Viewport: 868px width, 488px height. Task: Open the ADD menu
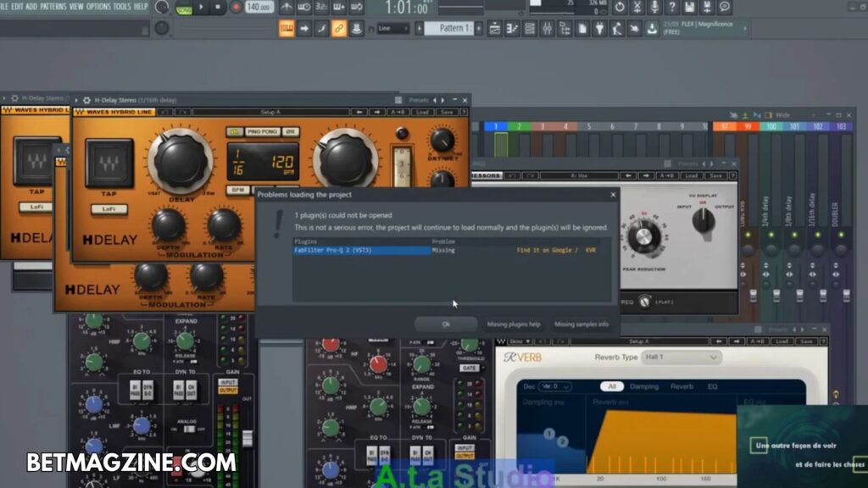point(31,7)
